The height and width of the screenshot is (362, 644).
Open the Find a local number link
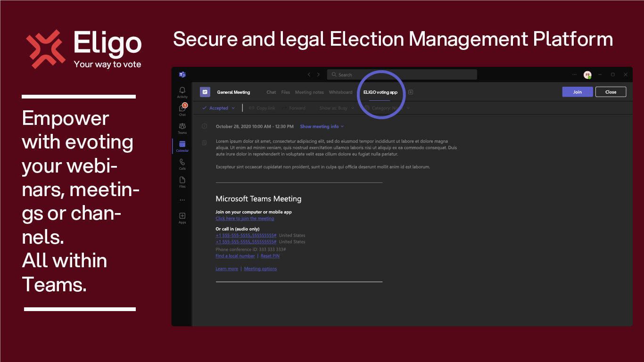pos(235,256)
